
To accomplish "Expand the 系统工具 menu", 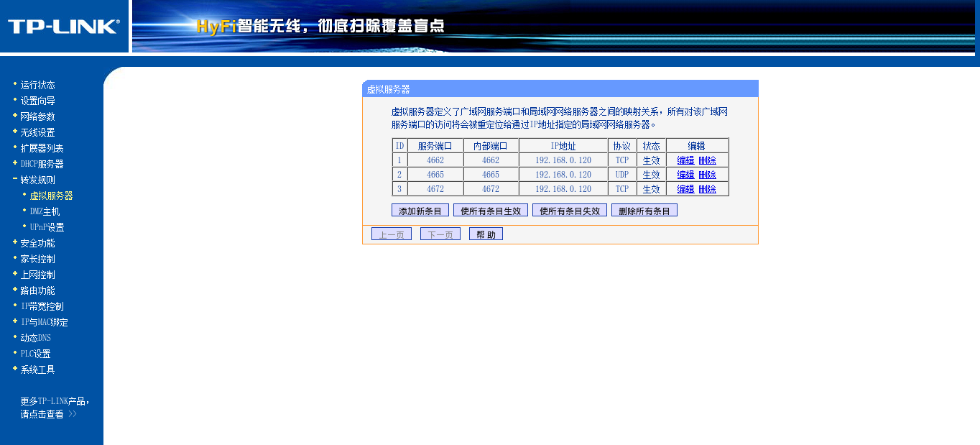I will pyautogui.click(x=37, y=370).
